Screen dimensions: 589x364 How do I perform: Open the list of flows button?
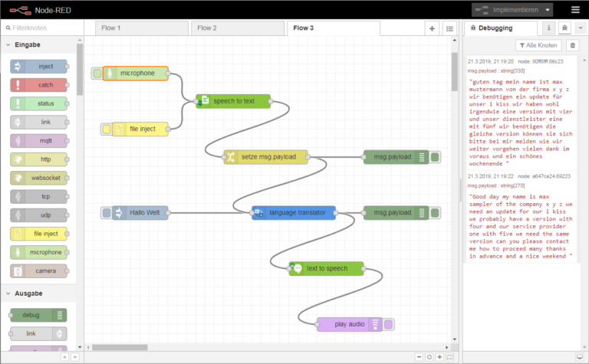pos(449,28)
